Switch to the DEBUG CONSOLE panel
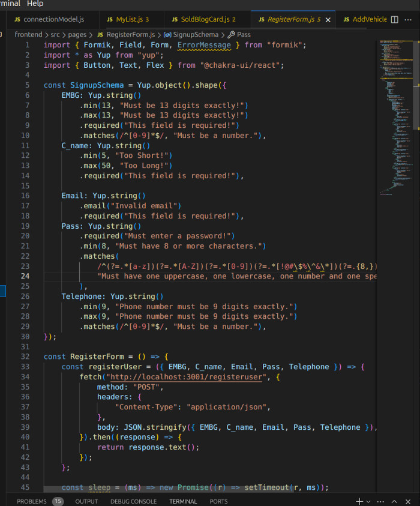 (x=134, y=501)
